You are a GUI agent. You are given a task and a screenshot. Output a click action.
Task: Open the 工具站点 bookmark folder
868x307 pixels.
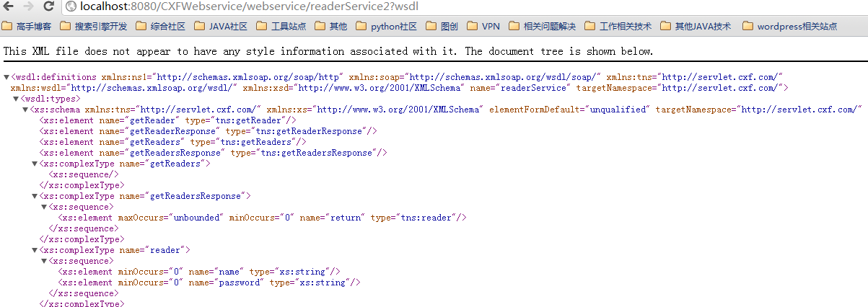click(x=281, y=27)
